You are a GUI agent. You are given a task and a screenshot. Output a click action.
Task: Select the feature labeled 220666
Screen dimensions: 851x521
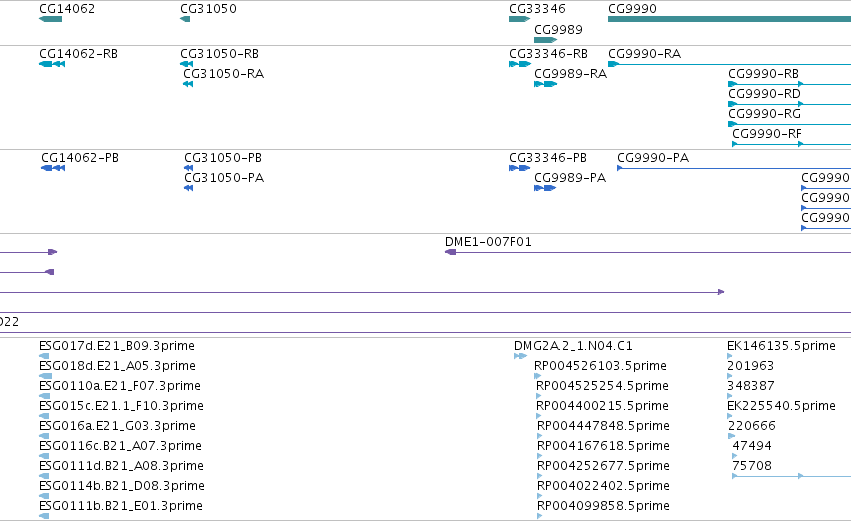(x=752, y=426)
